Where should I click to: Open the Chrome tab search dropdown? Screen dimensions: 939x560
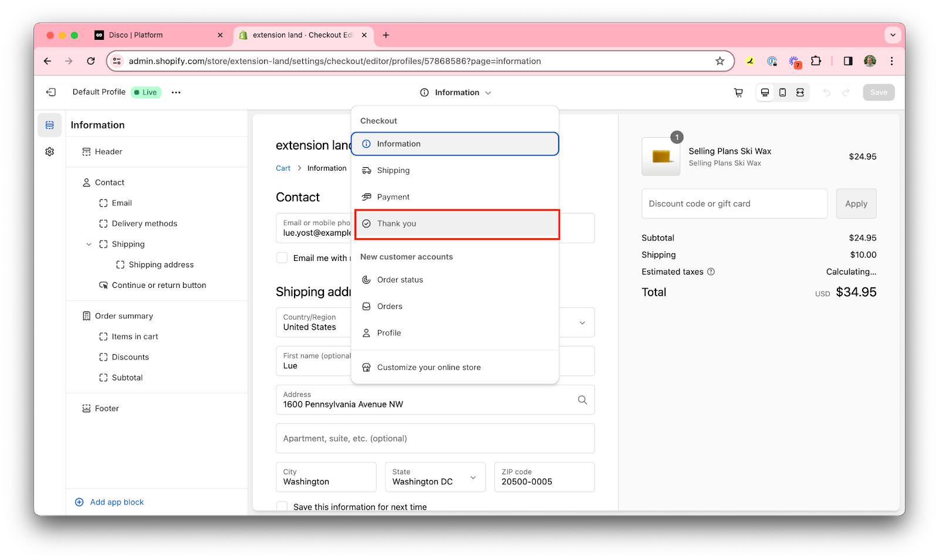point(893,35)
